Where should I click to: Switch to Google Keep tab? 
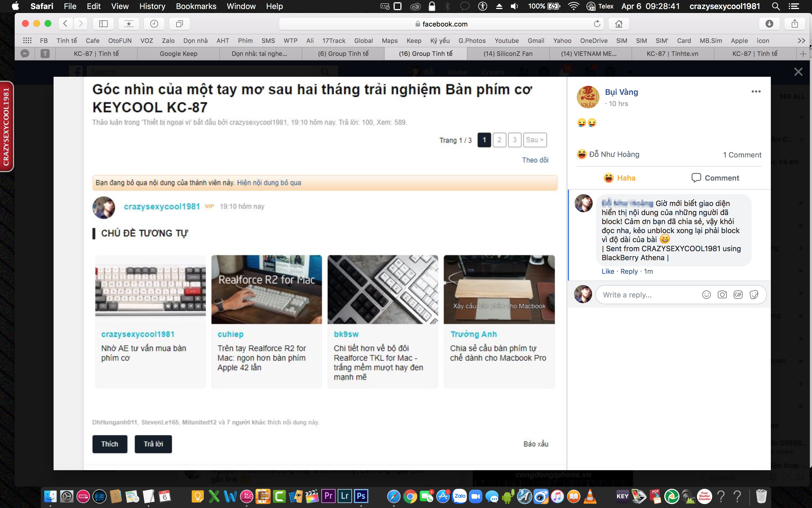tap(178, 54)
